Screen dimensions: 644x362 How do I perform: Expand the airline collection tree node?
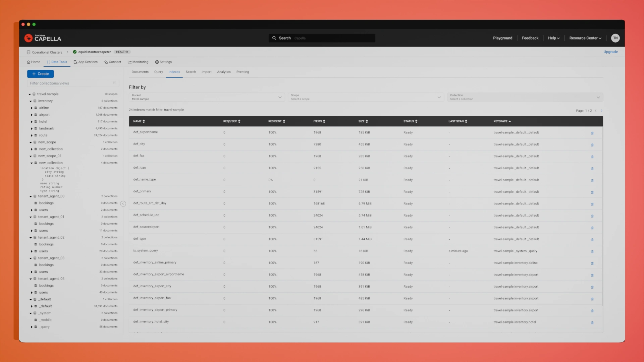[x=32, y=108]
